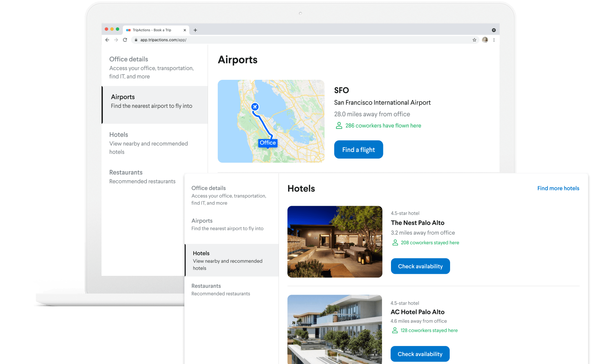Click The Nest Palo Alto hotel name

point(418,223)
